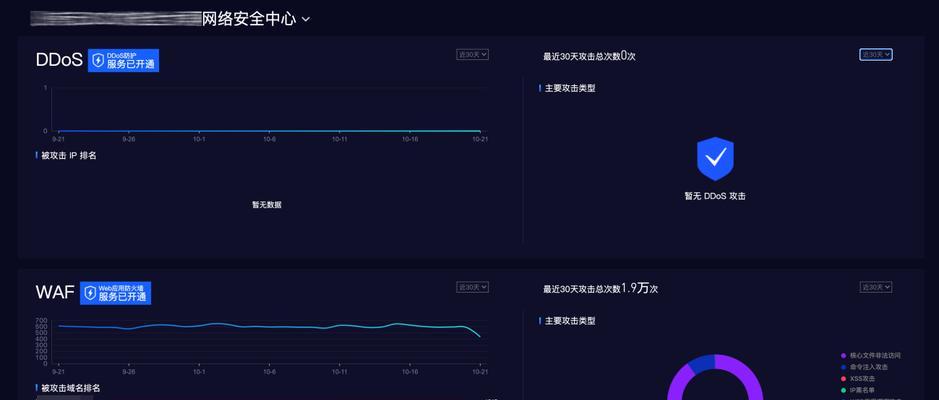Image resolution: width=939 pixels, height=400 pixels.
Task: Open 近30天 dropdown beside DDoS attack total
Action: 876,54
